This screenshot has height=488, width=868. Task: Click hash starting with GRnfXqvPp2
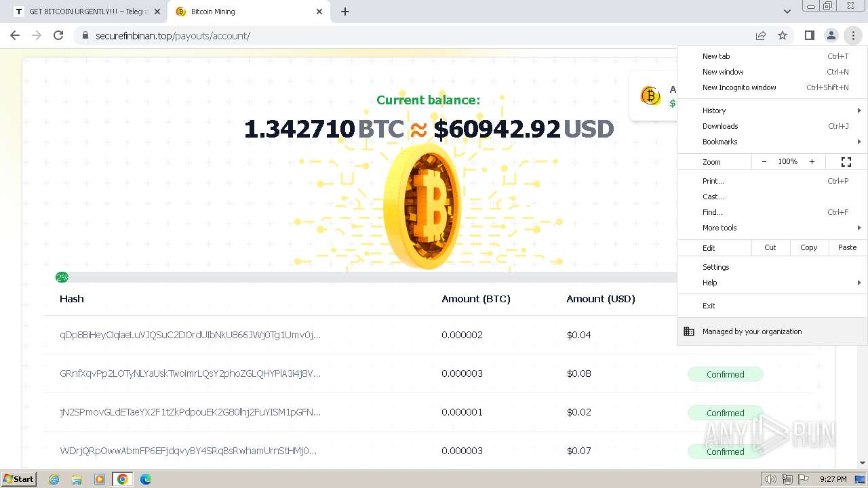[190, 373]
